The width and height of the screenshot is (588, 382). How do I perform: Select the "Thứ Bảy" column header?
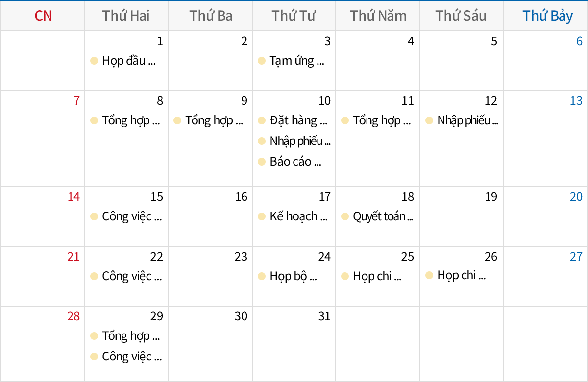point(547,16)
